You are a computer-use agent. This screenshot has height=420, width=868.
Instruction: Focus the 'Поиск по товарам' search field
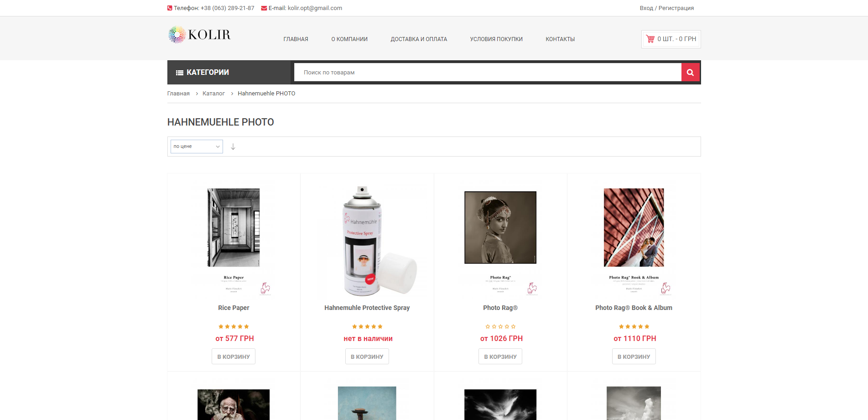click(487, 73)
